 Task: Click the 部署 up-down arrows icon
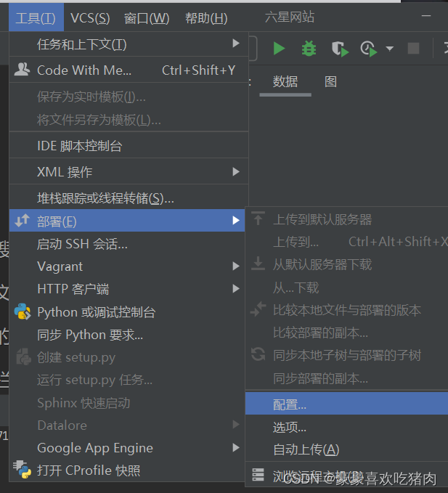(x=22, y=221)
